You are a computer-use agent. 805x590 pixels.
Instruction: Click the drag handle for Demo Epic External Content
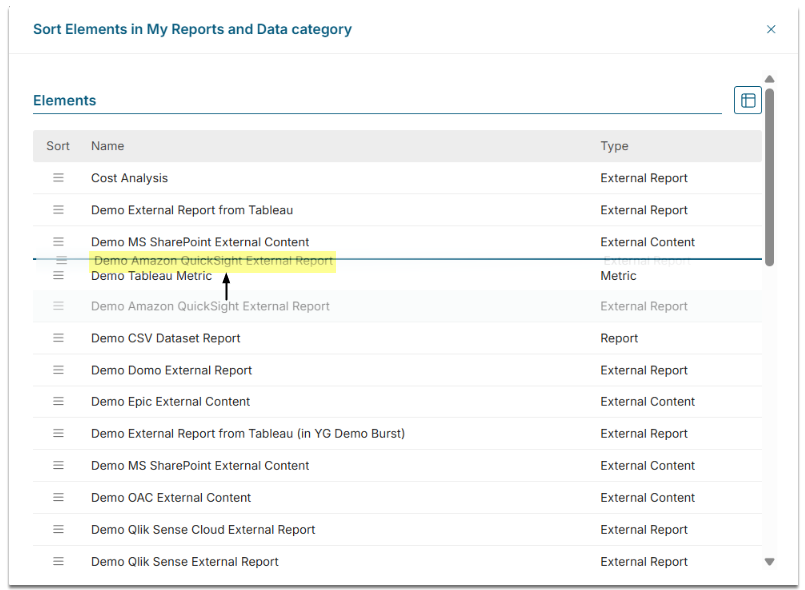pos(58,401)
